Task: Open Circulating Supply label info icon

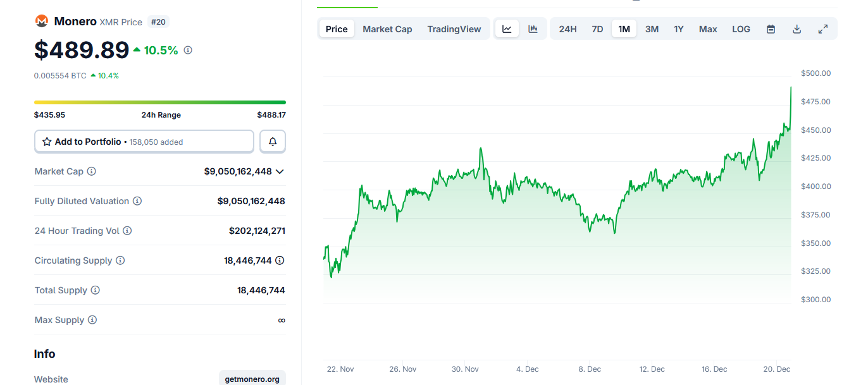Action: point(120,260)
